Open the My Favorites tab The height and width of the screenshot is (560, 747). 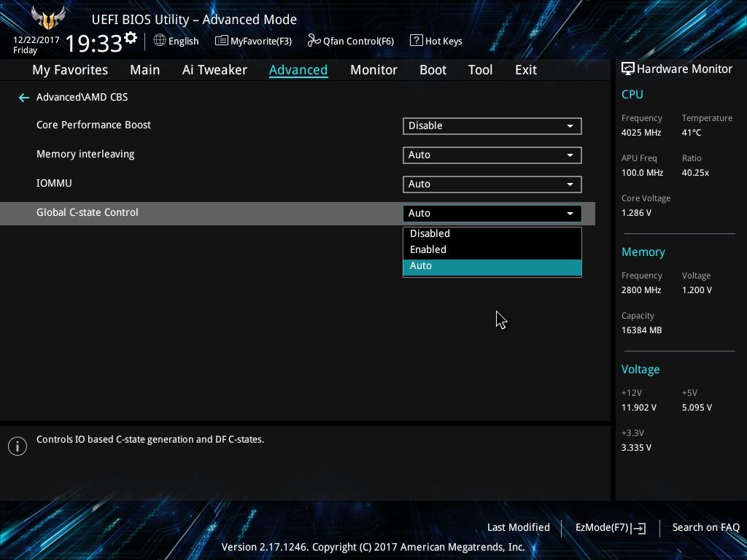coord(70,70)
